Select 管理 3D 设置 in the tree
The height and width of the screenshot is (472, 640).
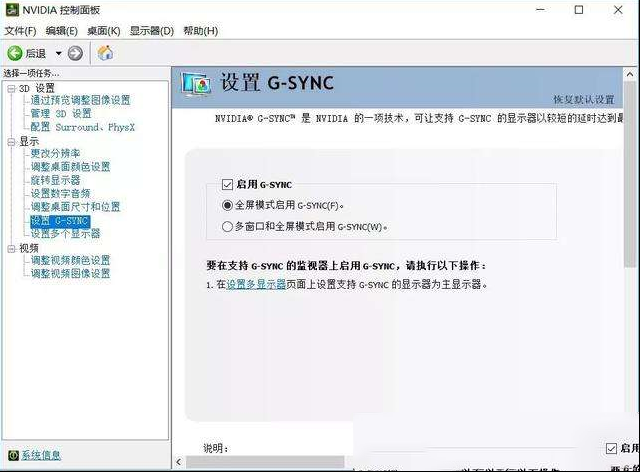click(61, 114)
